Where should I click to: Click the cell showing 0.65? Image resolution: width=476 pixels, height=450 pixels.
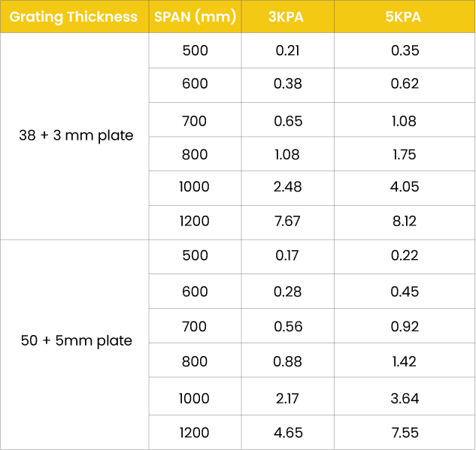coord(286,121)
